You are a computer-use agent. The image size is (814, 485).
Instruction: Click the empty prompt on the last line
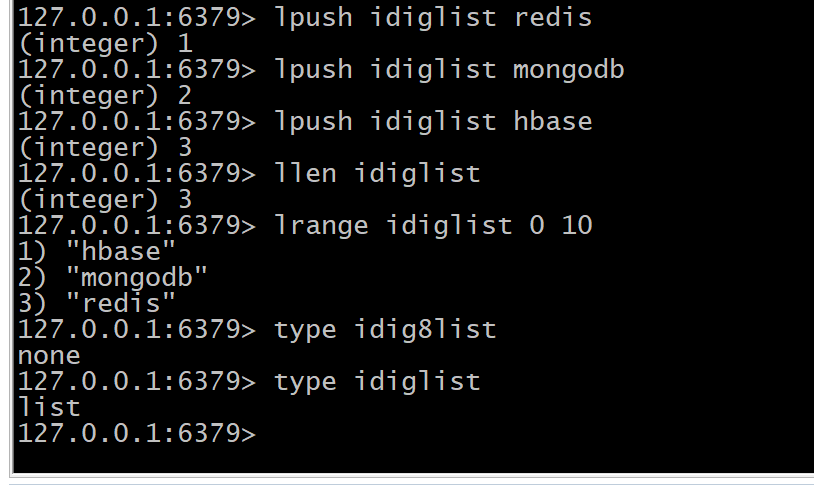pyautogui.click(x=136, y=433)
